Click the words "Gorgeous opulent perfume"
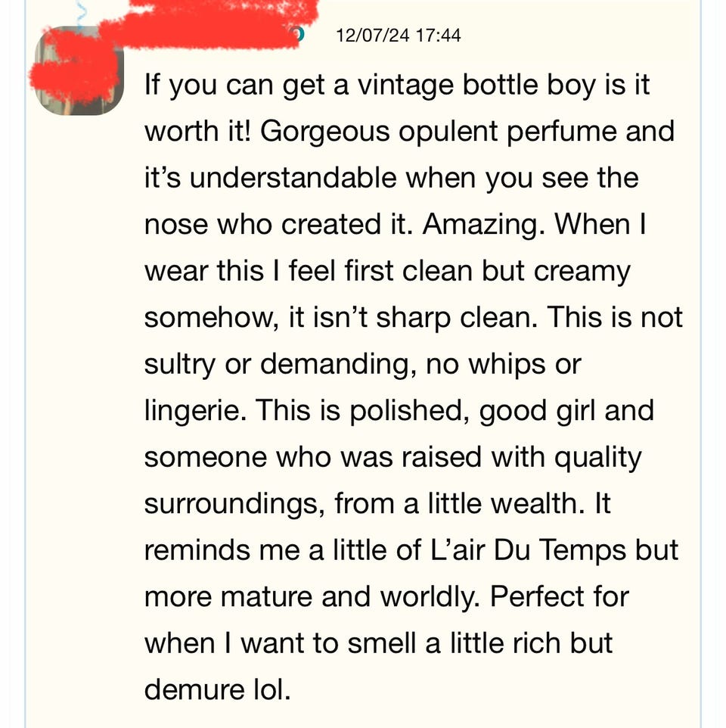Viewport: 726px width, 728px height. coord(399,131)
